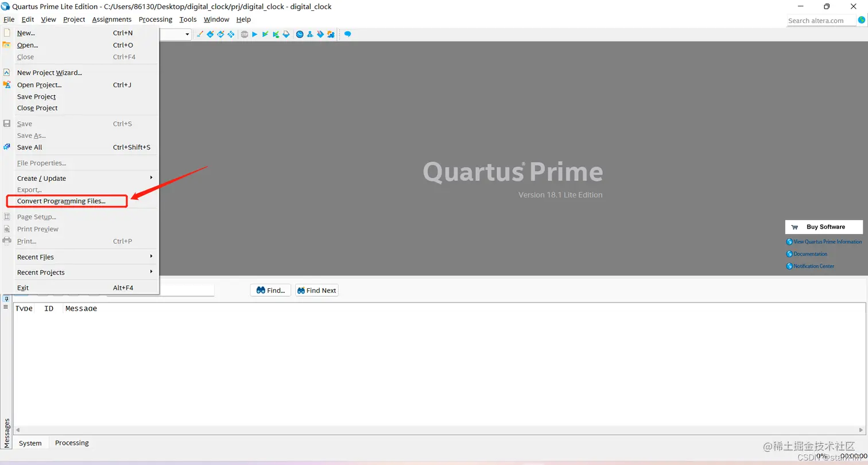Open the Project menu
Image resolution: width=868 pixels, height=465 pixels.
pyautogui.click(x=74, y=20)
